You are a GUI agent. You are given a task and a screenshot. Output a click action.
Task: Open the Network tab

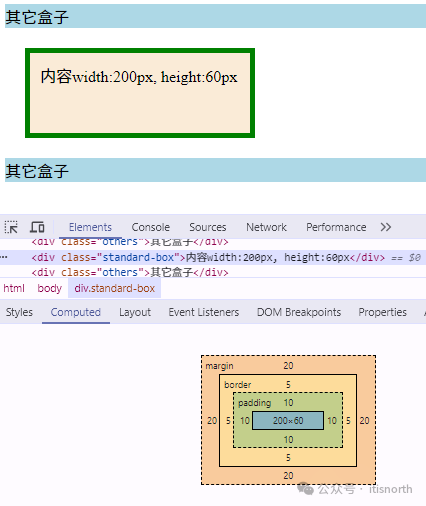point(266,227)
